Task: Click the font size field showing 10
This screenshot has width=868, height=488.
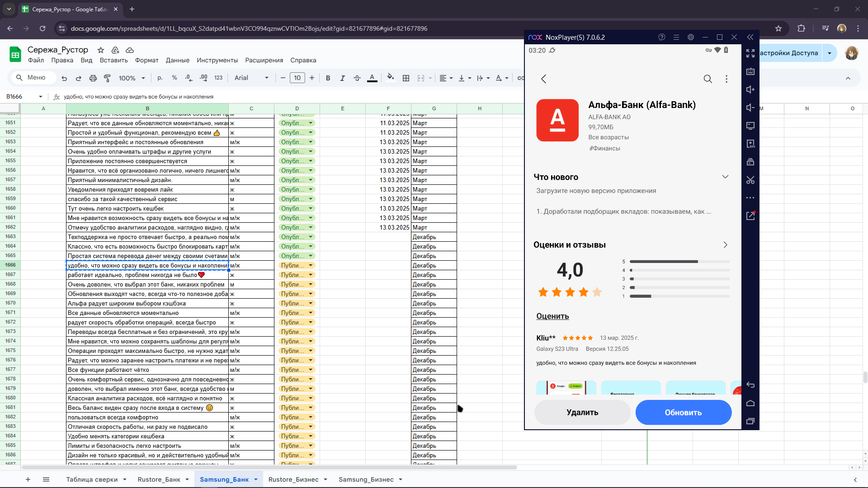Action: click(297, 78)
